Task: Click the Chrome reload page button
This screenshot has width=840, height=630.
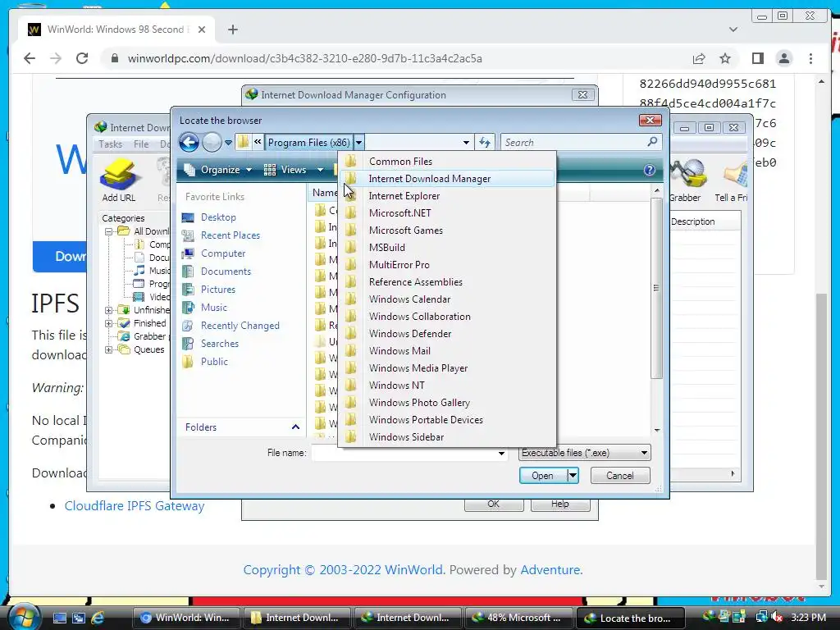Action: 82,58
